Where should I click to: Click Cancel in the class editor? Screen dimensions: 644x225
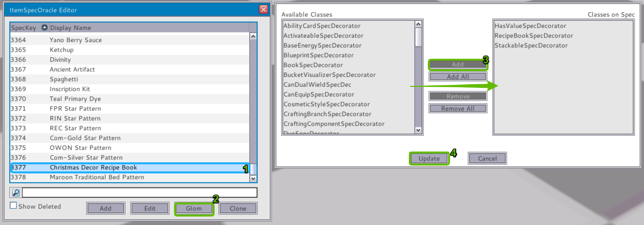pyautogui.click(x=487, y=158)
